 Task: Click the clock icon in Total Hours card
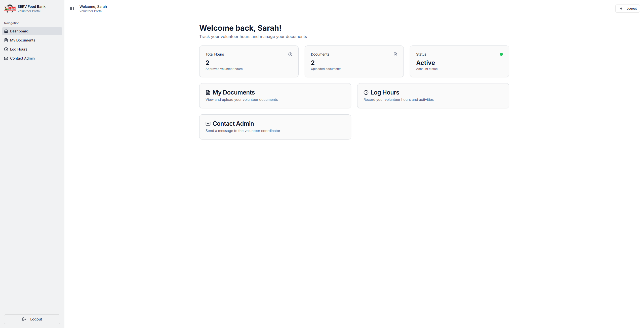pyautogui.click(x=290, y=54)
